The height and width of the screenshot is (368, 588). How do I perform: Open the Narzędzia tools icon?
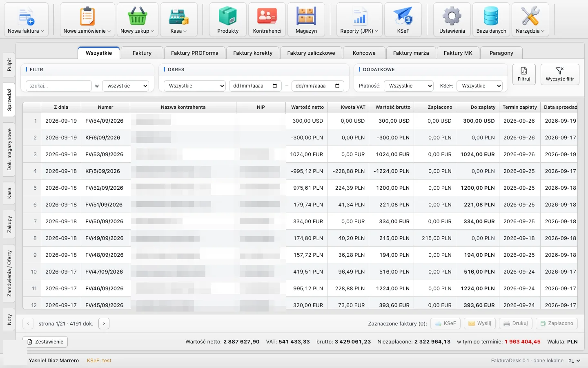(530, 20)
